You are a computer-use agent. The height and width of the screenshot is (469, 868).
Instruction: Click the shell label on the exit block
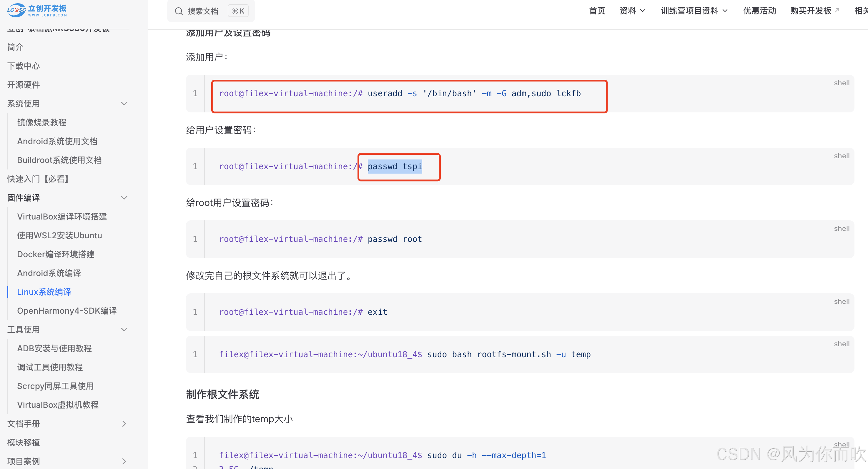click(842, 302)
